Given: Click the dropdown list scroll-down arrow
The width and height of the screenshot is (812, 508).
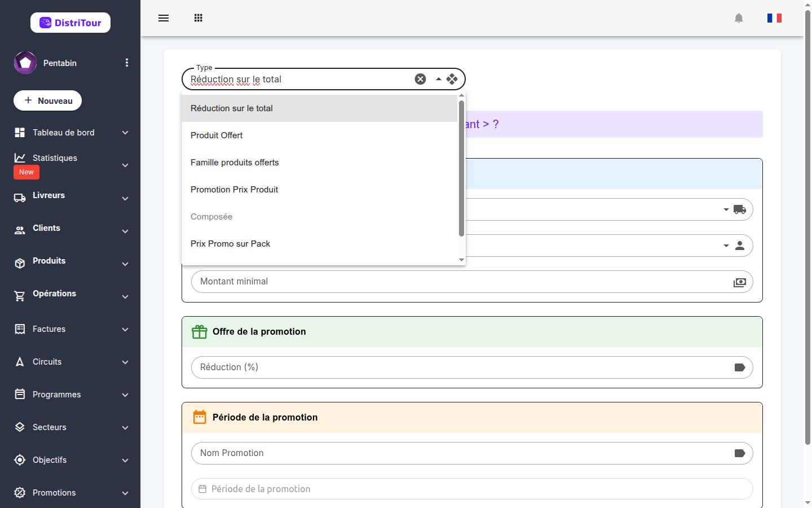Looking at the screenshot, I should (x=461, y=260).
